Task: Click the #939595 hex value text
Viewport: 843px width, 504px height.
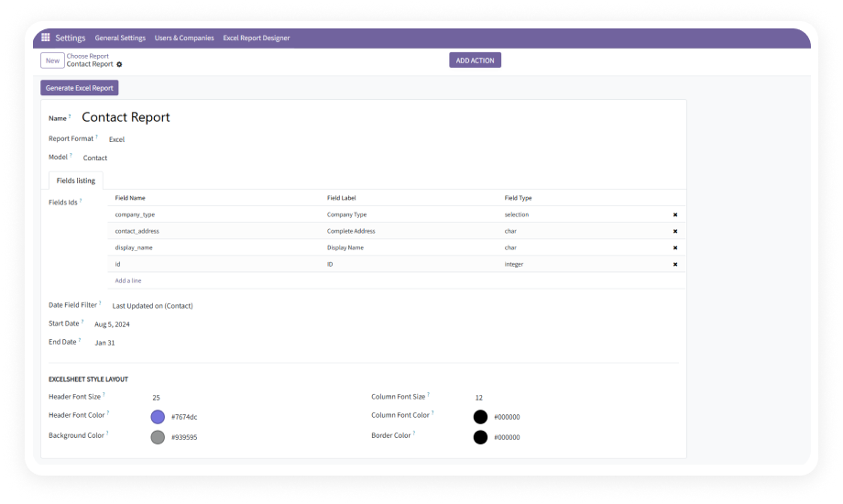Action: tap(184, 438)
